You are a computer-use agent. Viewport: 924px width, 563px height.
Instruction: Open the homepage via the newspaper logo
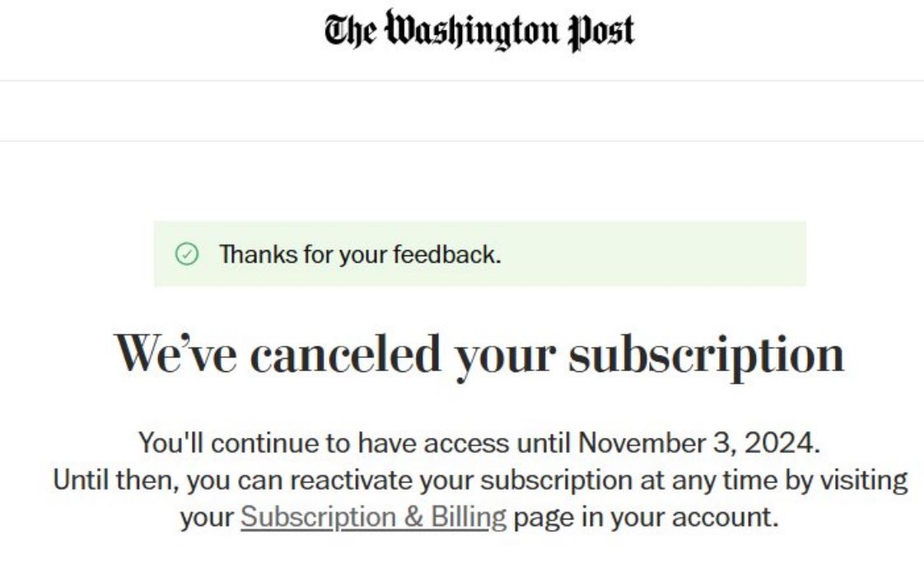(462, 29)
